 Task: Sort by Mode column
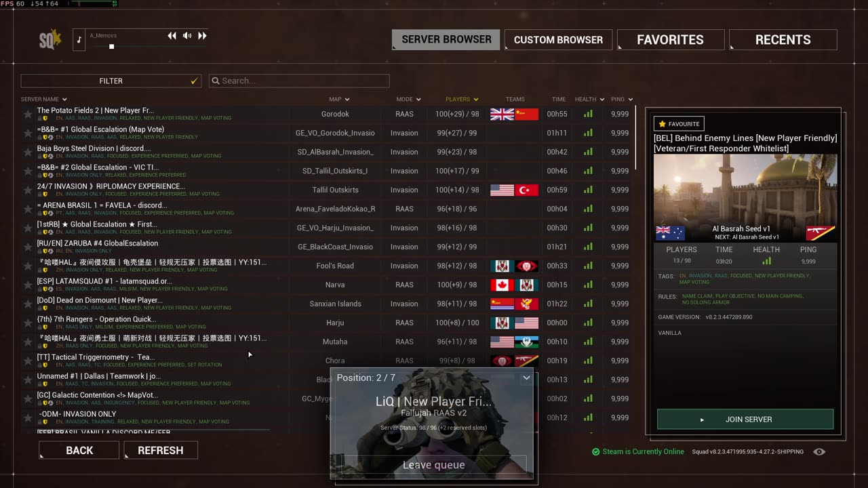tap(408, 99)
